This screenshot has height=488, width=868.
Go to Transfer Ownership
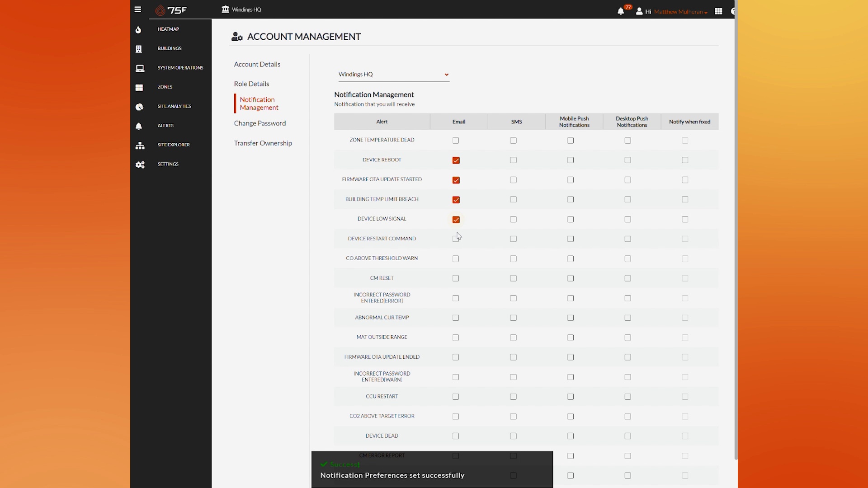click(263, 143)
